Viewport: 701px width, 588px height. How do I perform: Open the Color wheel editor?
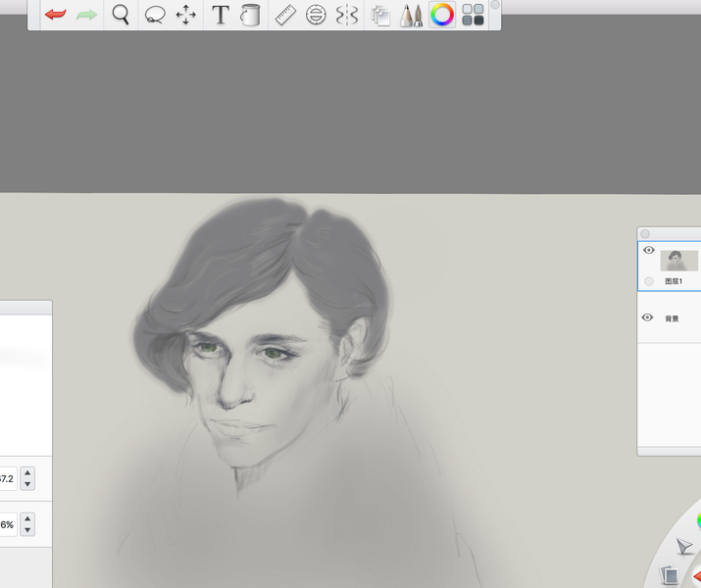point(442,15)
